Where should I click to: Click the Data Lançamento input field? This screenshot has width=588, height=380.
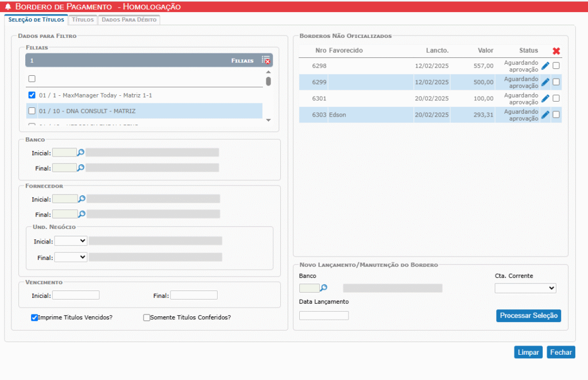(x=324, y=316)
